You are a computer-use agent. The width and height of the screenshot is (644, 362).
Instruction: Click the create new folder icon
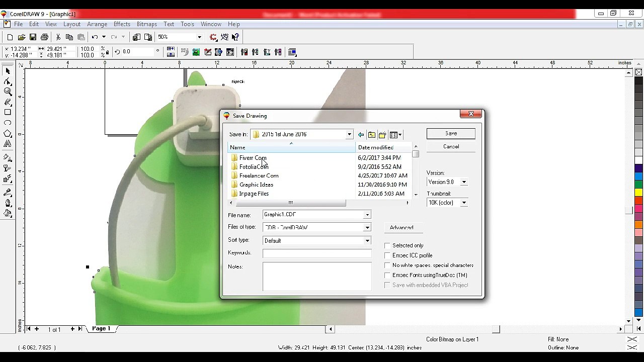coord(382,135)
